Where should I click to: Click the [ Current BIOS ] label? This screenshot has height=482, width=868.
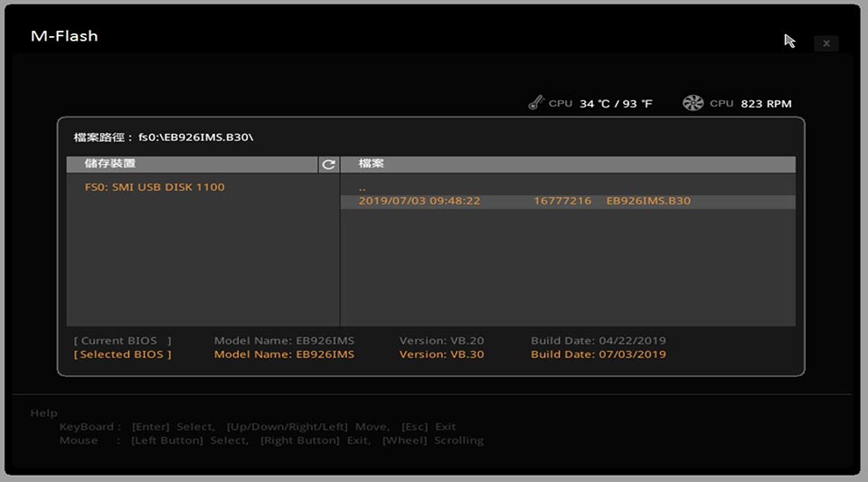tap(122, 341)
